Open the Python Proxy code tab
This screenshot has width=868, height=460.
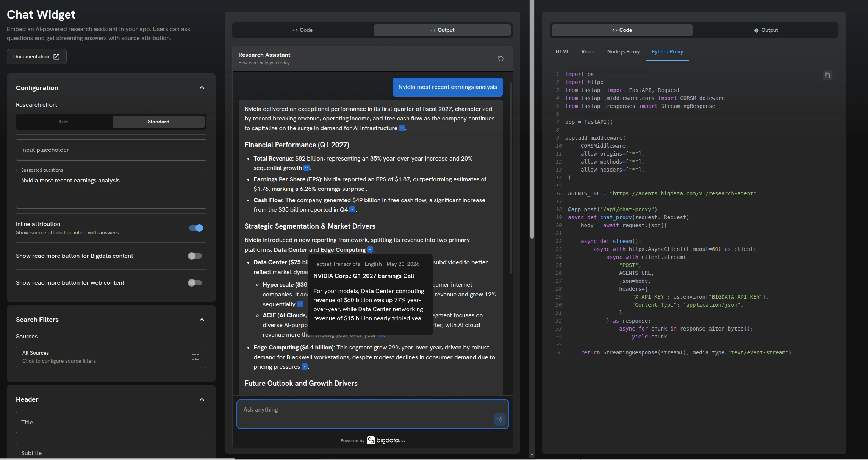(x=667, y=51)
